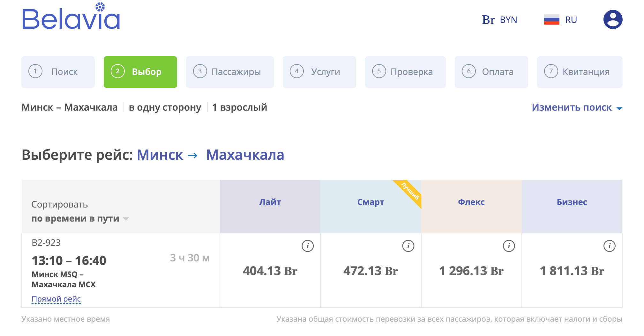
Task: Select the Бизнес fare for 1 811.13 Br
Action: [x=572, y=271]
